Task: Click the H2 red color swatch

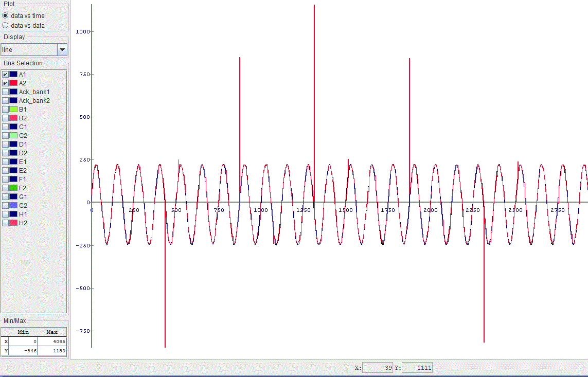Action: (x=13, y=223)
